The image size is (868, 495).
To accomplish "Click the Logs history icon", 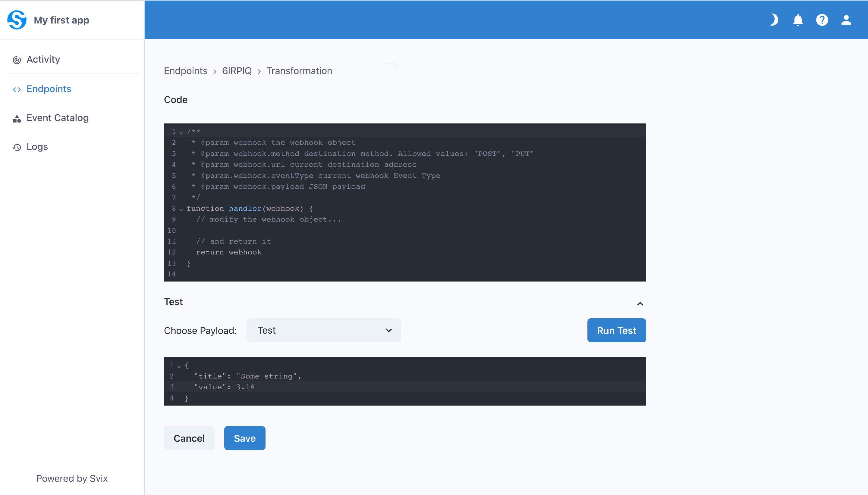I will pos(17,147).
